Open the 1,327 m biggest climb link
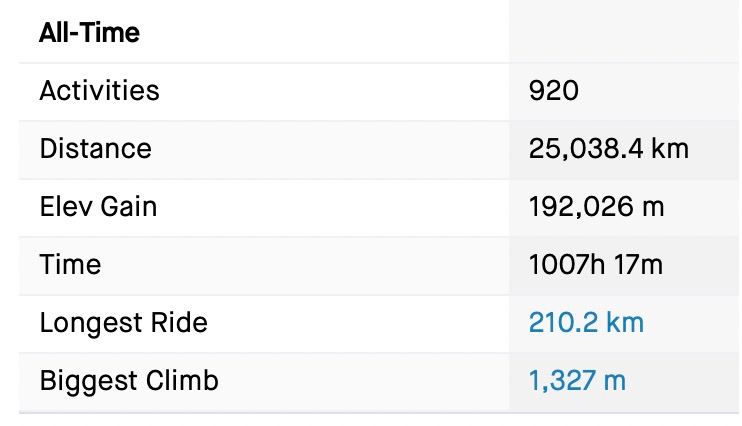Viewport: 742px width, 426px height. pyautogui.click(x=577, y=381)
